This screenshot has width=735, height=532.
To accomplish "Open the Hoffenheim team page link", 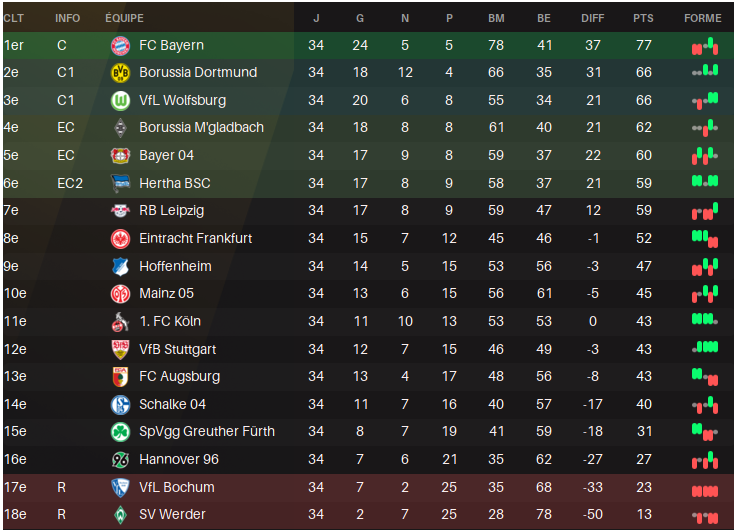I will [x=175, y=266].
